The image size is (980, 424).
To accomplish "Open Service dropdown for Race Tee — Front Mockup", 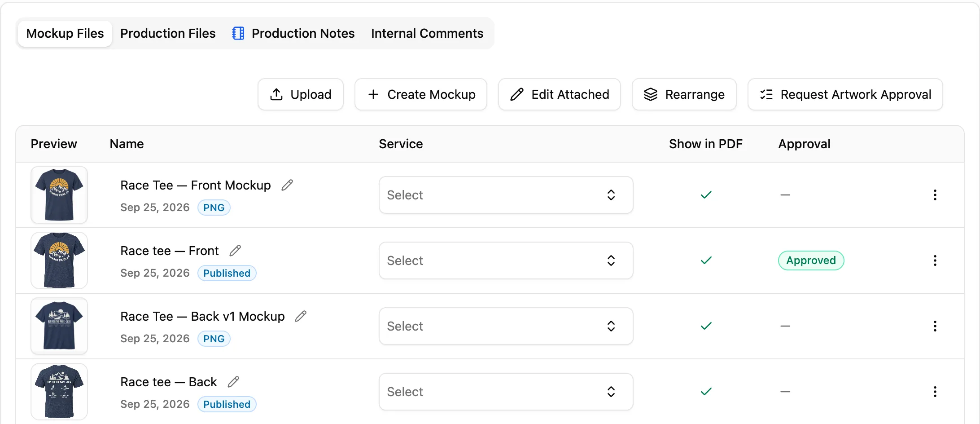I will pos(506,195).
